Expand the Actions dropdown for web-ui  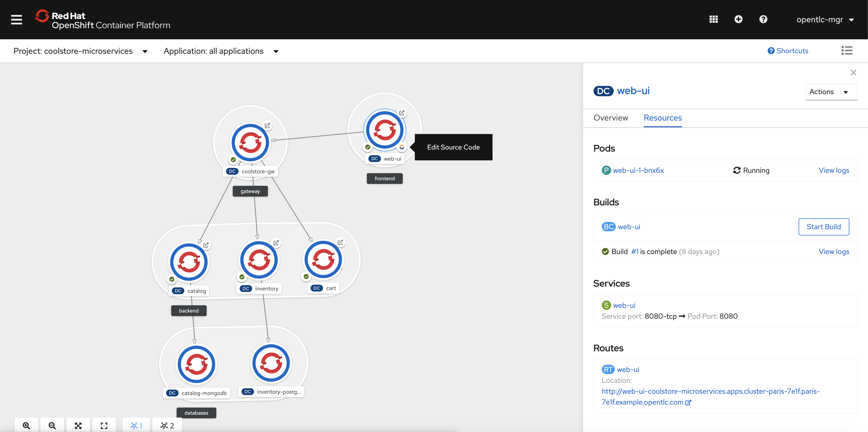click(831, 92)
